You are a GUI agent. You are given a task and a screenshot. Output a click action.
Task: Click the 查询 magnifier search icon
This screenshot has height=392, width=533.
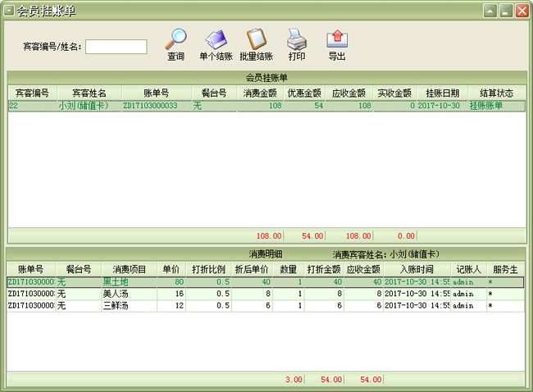point(175,40)
